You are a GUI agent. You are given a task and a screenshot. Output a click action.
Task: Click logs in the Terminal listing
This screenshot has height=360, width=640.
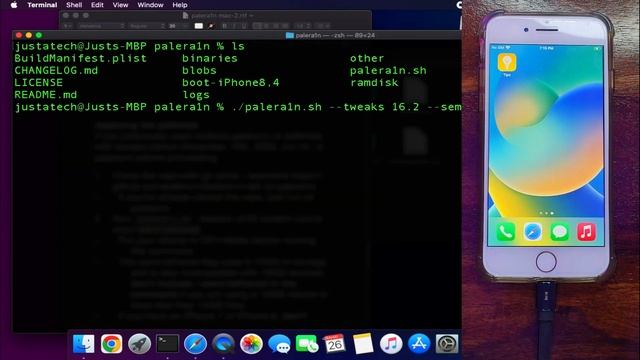(196, 95)
